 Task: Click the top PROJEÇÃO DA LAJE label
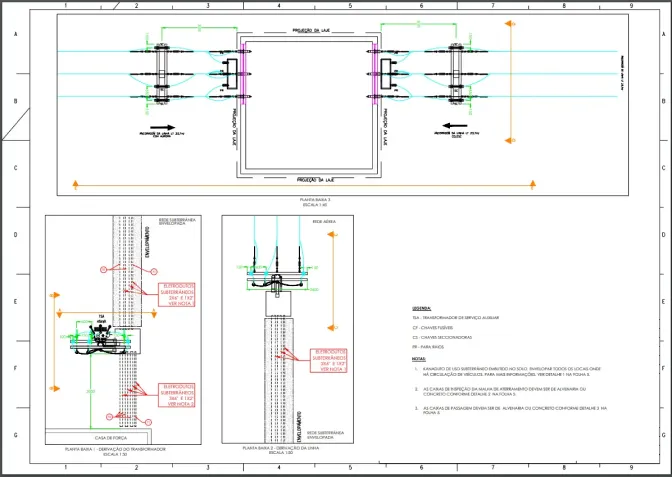pos(311,31)
